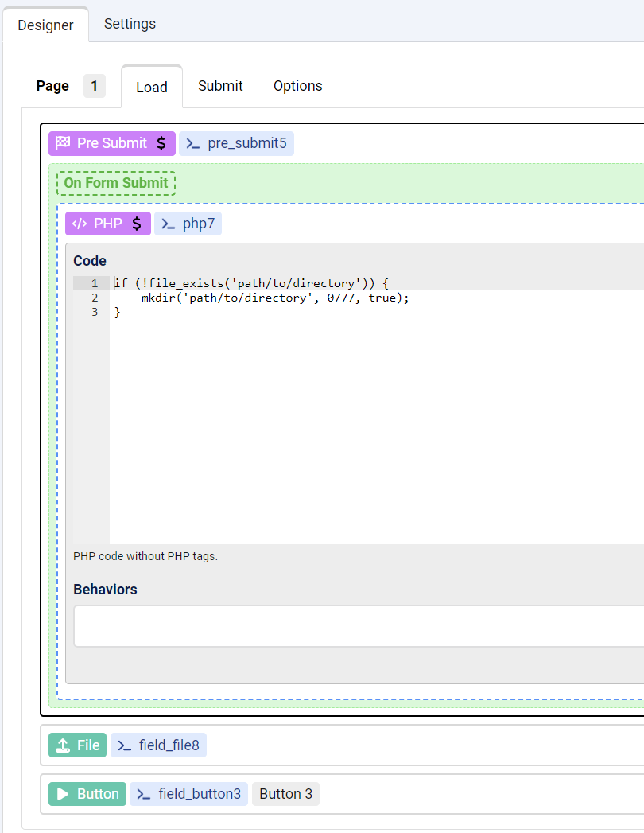The width and height of the screenshot is (644, 833).
Task: Click the field_file8 name tag
Action: (x=158, y=745)
